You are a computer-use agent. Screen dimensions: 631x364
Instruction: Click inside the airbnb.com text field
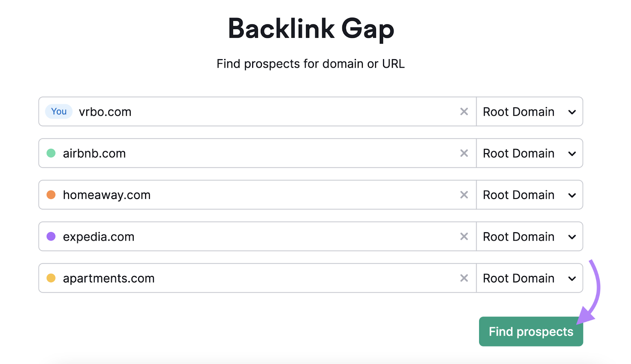237,153
